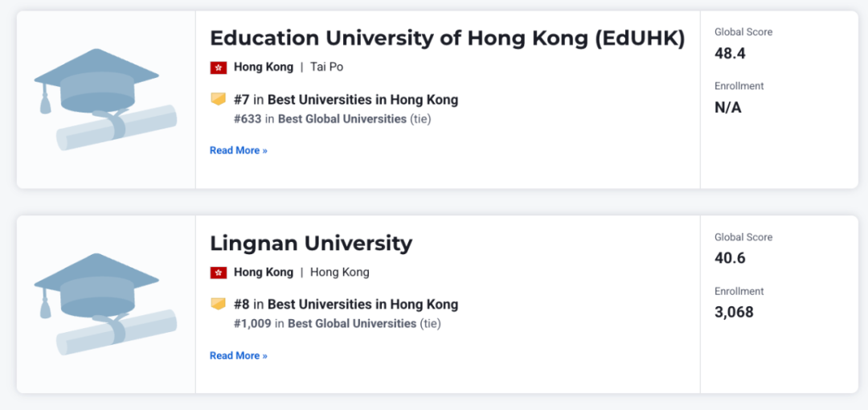Open Best Global Universities link beside #1,009
The image size is (868, 410).
pos(352,323)
